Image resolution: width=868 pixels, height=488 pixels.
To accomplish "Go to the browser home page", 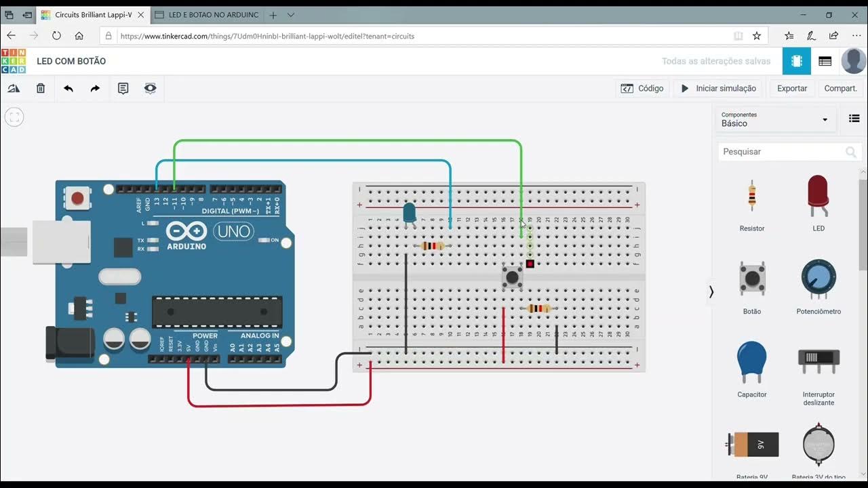I will coord(79,36).
